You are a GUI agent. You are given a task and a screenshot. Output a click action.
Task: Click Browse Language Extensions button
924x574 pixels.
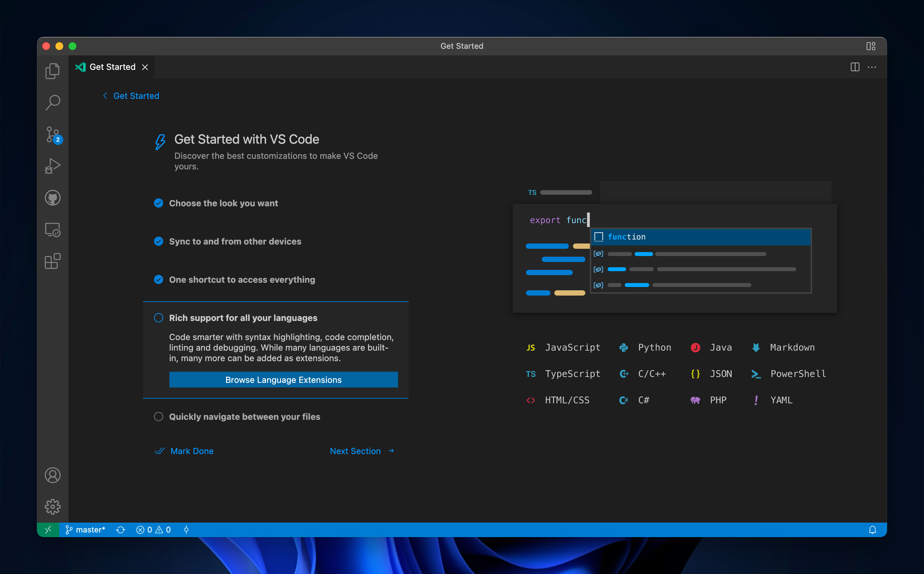coord(283,380)
